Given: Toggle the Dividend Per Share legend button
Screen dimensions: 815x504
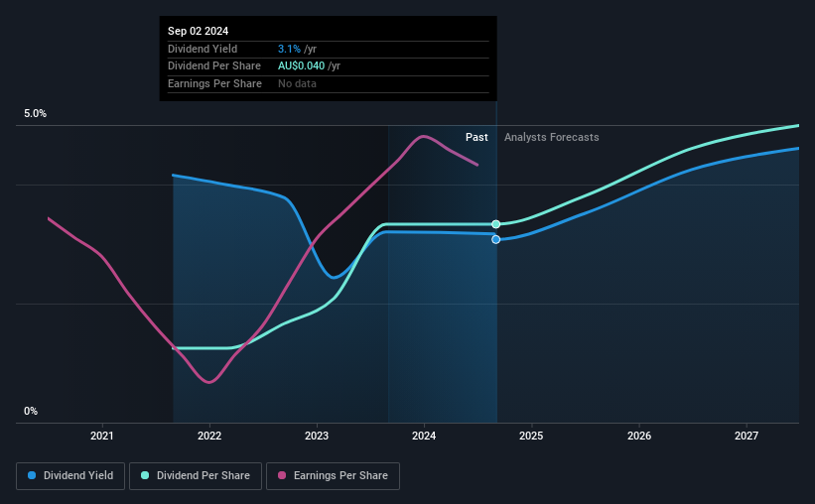Looking at the screenshot, I should point(196,476).
